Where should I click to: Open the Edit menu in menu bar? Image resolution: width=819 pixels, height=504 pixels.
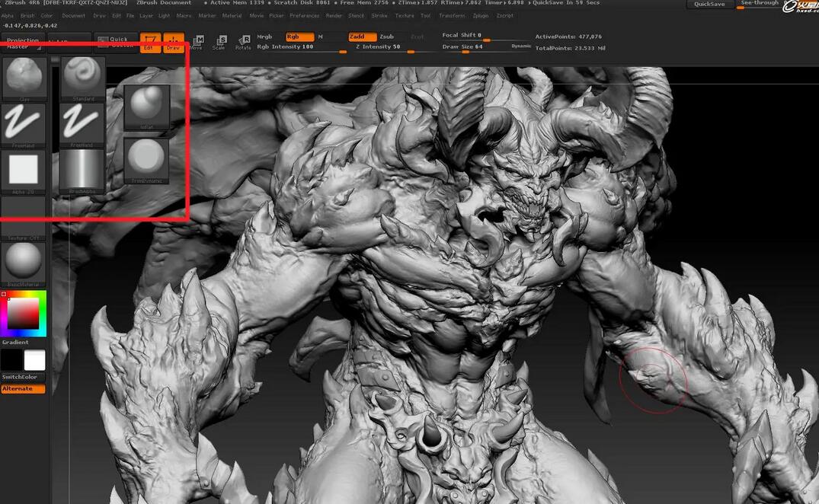point(117,16)
